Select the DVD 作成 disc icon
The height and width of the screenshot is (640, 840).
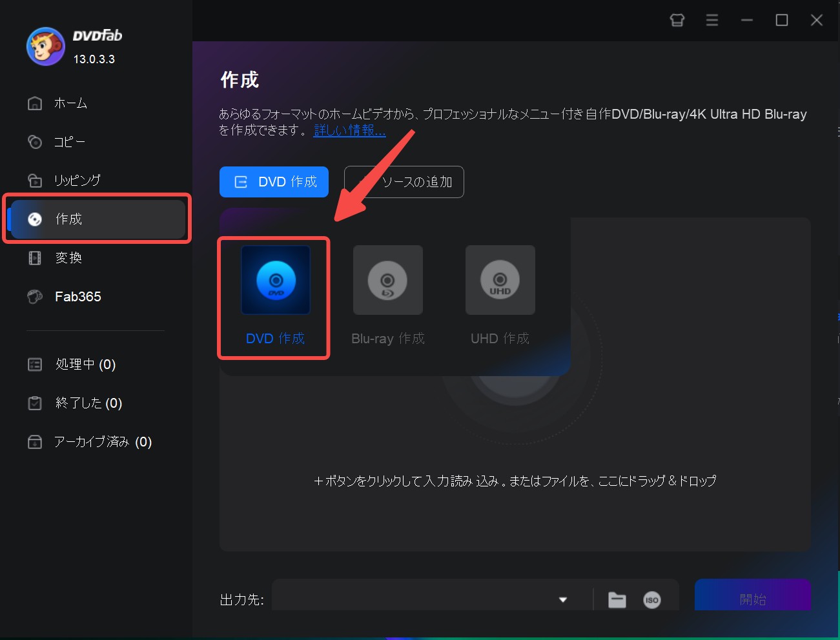pos(273,279)
